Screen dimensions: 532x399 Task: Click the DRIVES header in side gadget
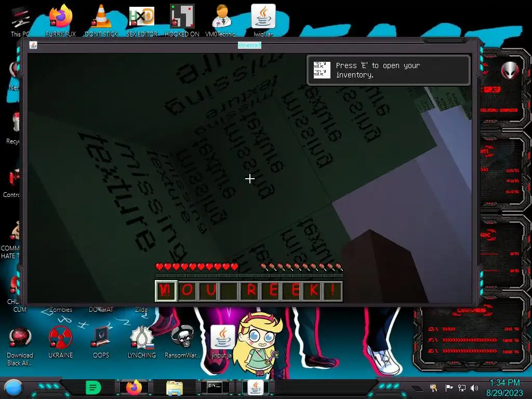pyautogui.click(x=471, y=310)
